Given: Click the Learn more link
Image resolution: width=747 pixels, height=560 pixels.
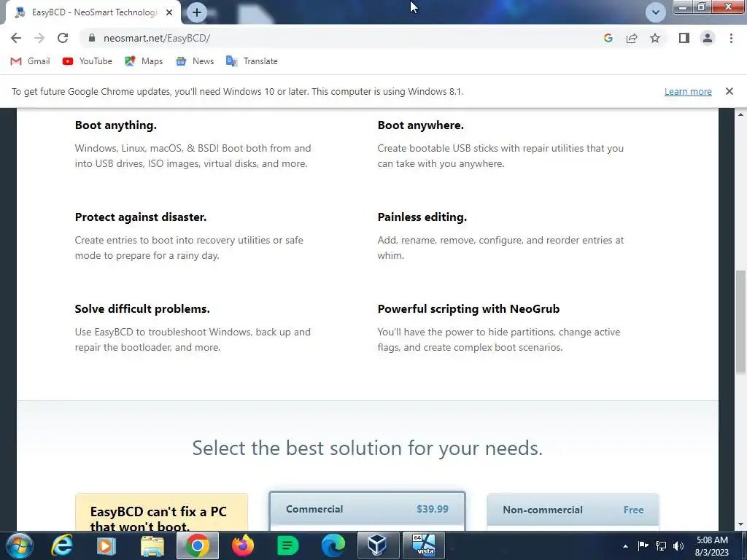Looking at the screenshot, I should [x=688, y=91].
